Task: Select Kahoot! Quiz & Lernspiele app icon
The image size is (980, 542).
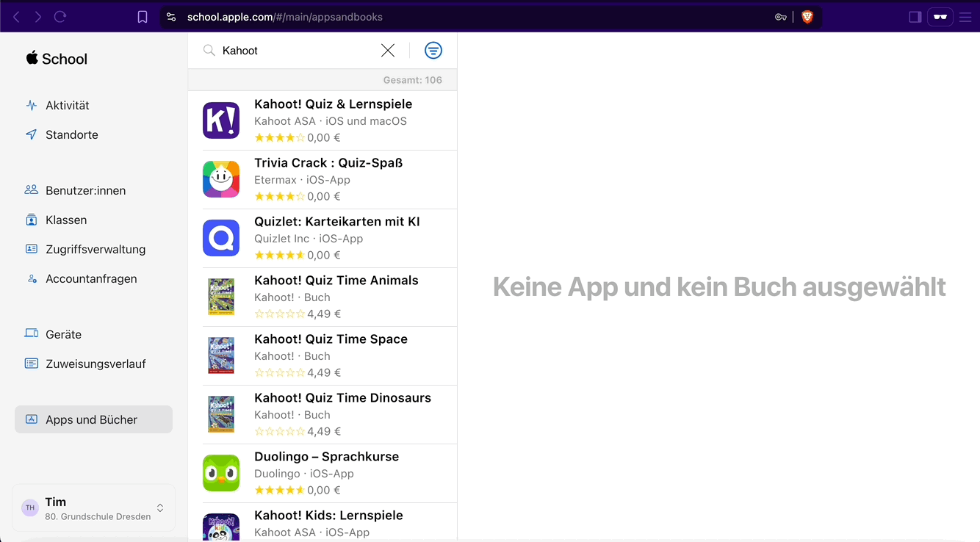Action: tap(221, 120)
